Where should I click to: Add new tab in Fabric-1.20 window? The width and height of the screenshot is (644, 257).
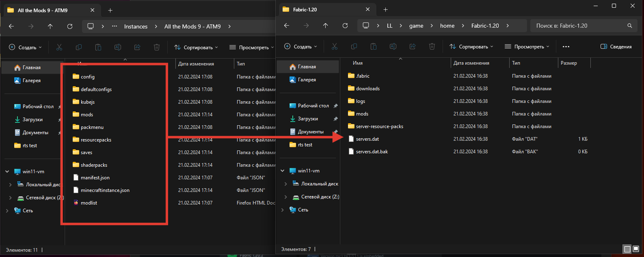pos(386,9)
